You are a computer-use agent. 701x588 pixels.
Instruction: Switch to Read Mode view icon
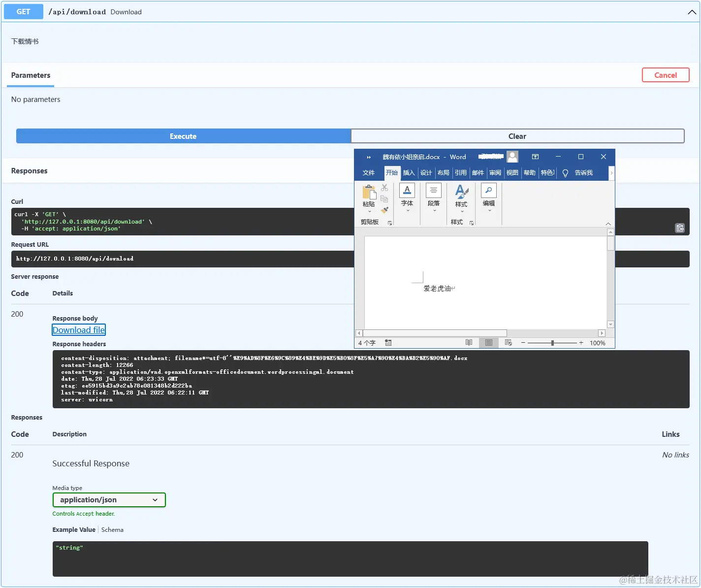point(469,343)
